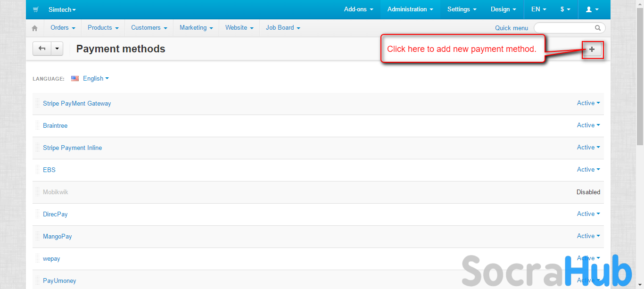644x289 pixels.
Task: Open the Stripe Payment Inline entry
Action: 72,148
